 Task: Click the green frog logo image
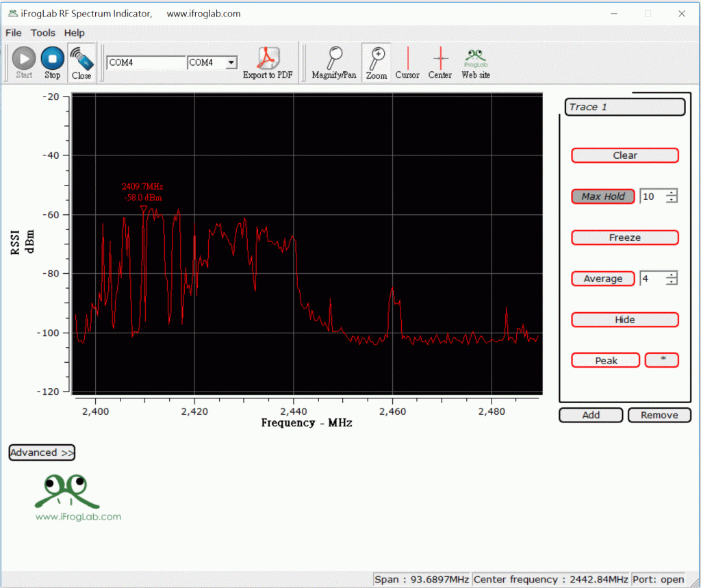point(67,491)
